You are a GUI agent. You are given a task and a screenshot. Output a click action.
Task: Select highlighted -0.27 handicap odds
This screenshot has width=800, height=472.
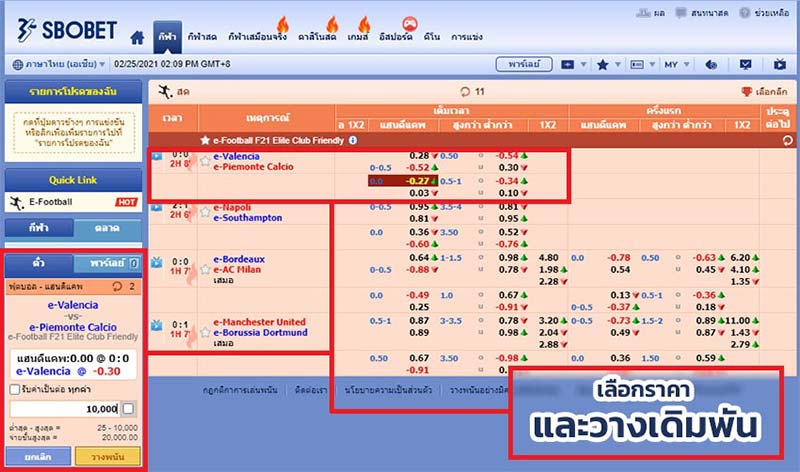[x=417, y=181]
